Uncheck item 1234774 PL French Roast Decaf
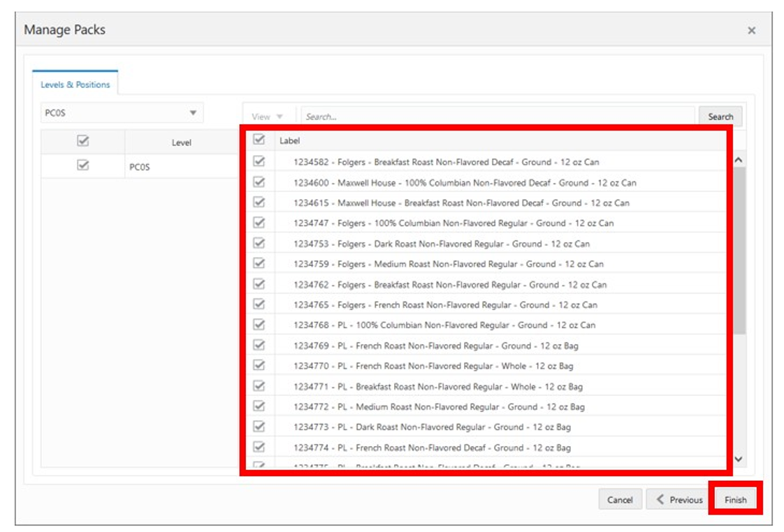Image resolution: width=784 pixels, height=532 pixels. coord(259,447)
